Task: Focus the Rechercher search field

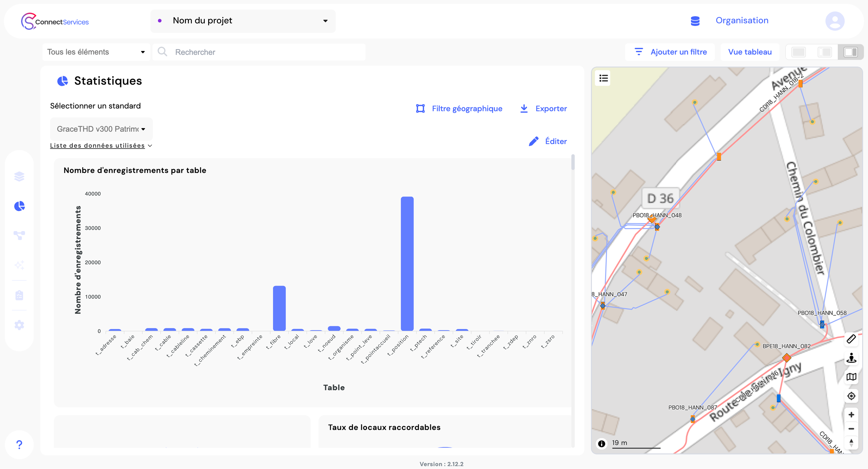Action: point(259,52)
